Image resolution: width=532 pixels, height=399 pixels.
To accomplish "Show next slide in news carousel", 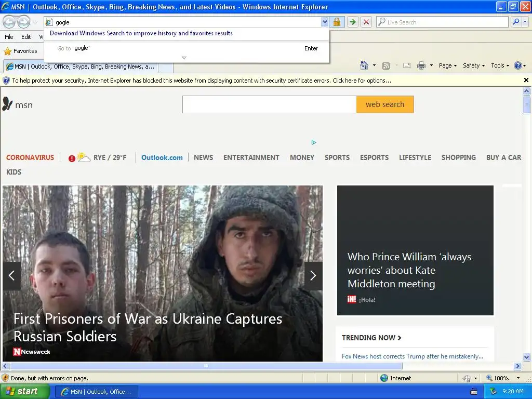I will (313, 275).
